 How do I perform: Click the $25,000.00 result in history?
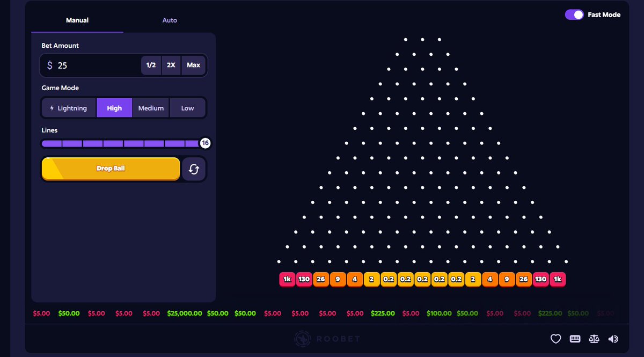click(185, 313)
